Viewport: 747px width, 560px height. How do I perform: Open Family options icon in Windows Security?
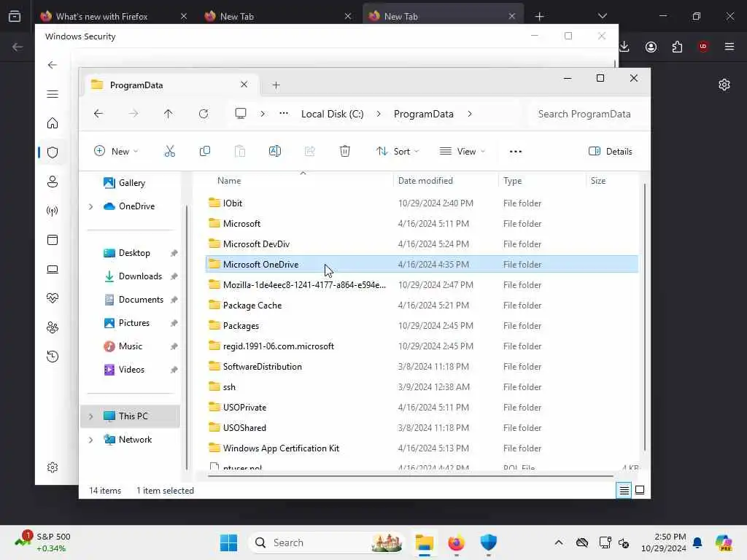point(53,327)
